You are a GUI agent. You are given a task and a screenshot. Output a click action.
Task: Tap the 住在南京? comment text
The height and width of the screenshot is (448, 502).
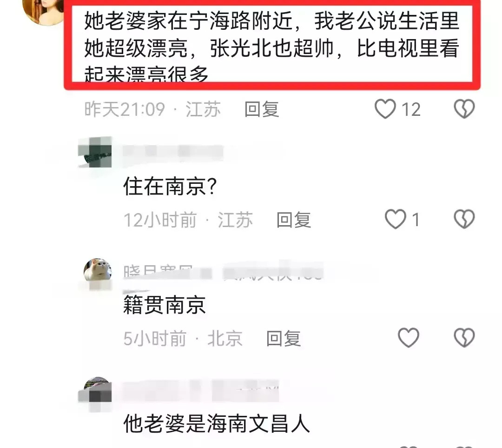click(x=170, y=187)
